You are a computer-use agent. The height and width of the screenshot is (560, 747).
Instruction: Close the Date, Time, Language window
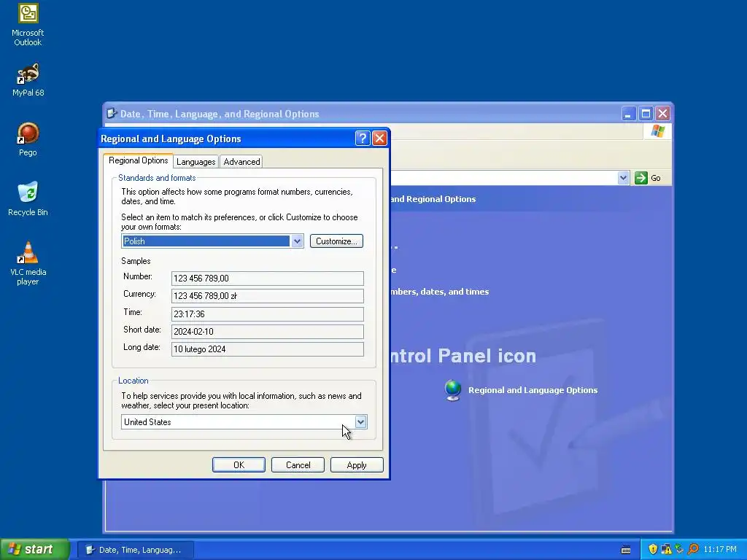(x=662, y=113)
